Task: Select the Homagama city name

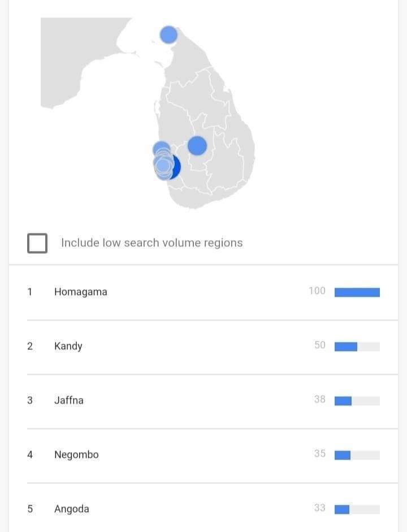Action: [x=81, y=292]
